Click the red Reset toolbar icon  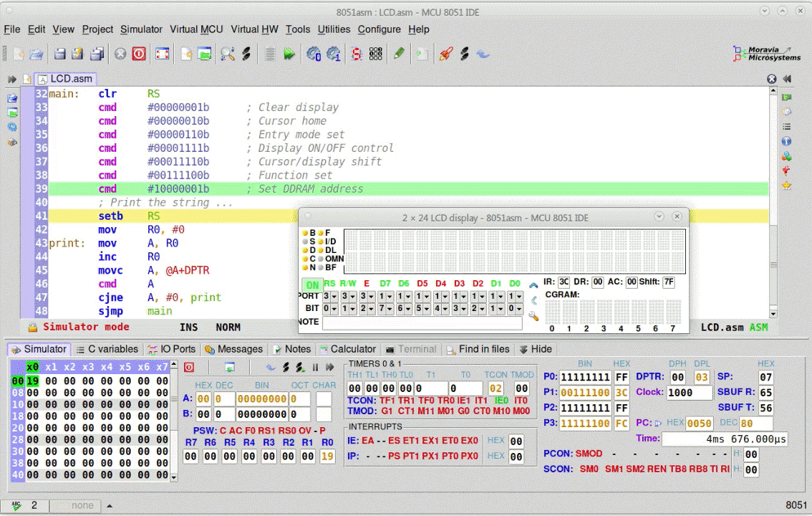pyautogui.click(x=138, y=54)
